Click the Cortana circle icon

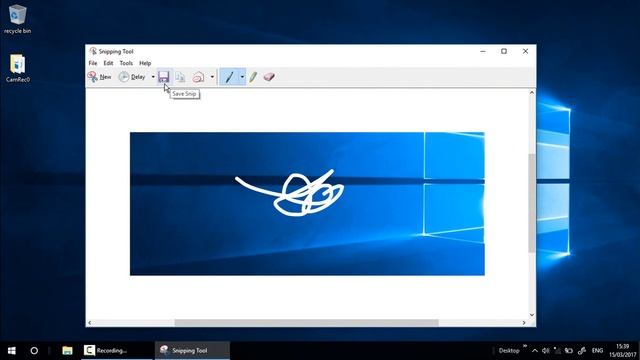click(34, 351)
